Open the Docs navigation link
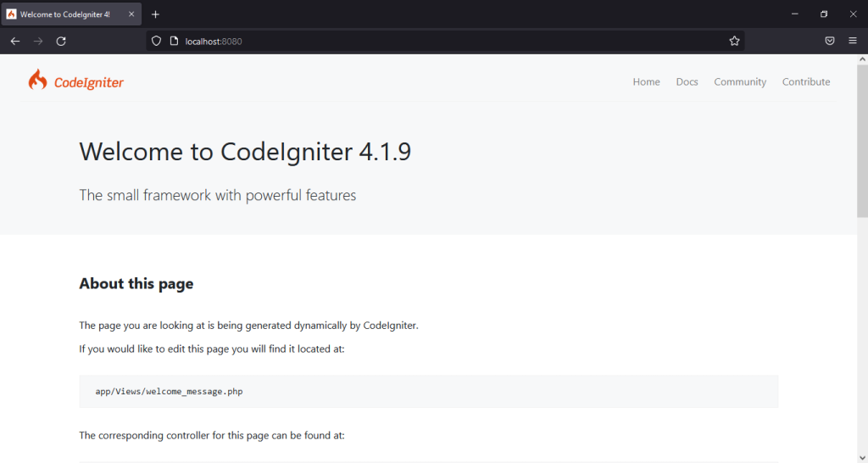Screen dimensions: 868x463 pos(687,82)
